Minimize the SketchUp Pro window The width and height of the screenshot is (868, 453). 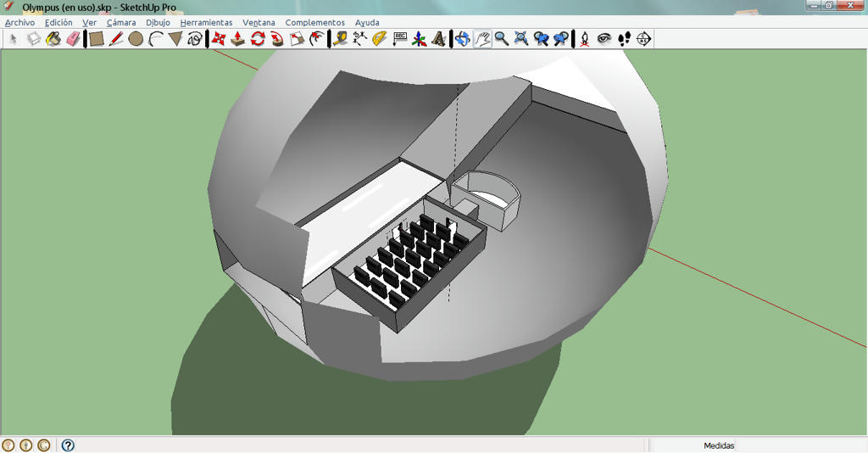coord(813,5)
